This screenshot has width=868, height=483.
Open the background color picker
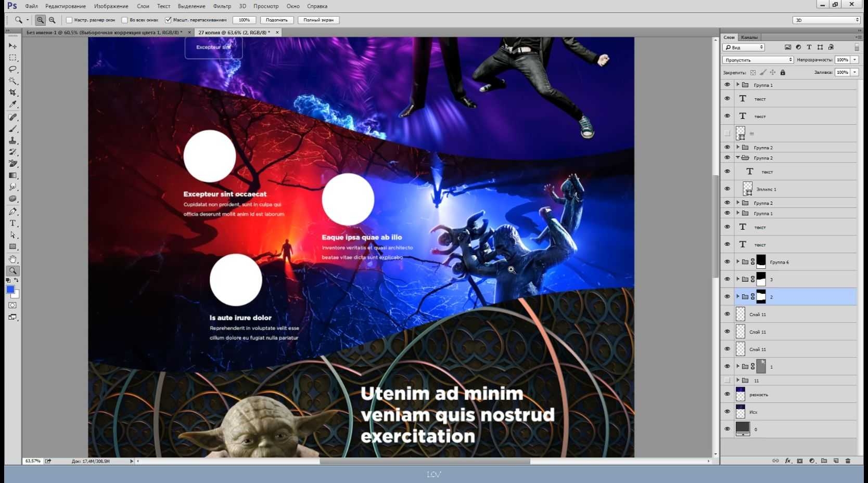16,295
